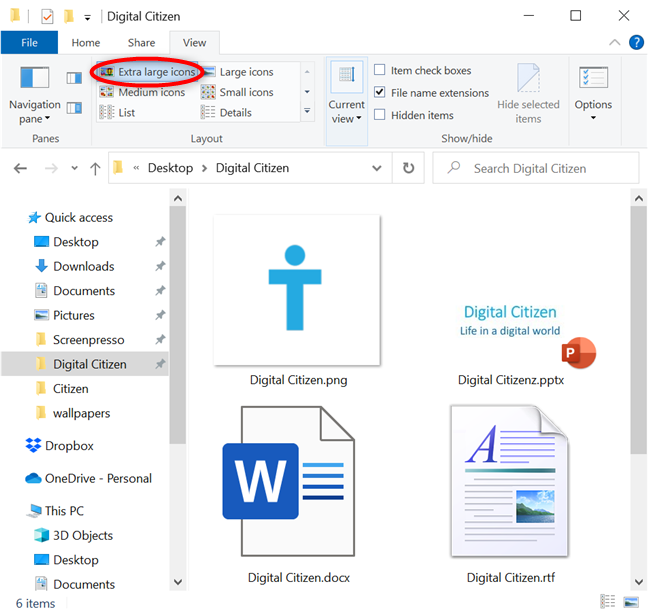Enable Item check boxes
The height and width of the screenshot is (615, 648).
tap(379, 70)
